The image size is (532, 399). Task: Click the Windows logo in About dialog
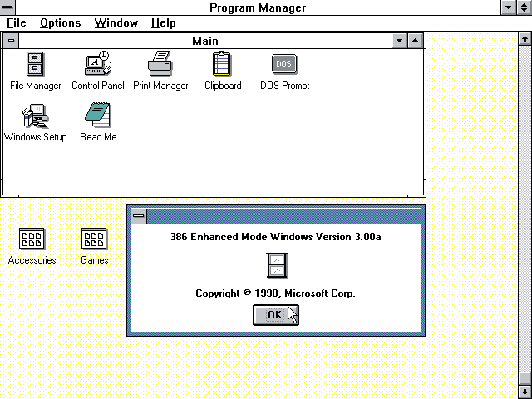tap(277, 266)
